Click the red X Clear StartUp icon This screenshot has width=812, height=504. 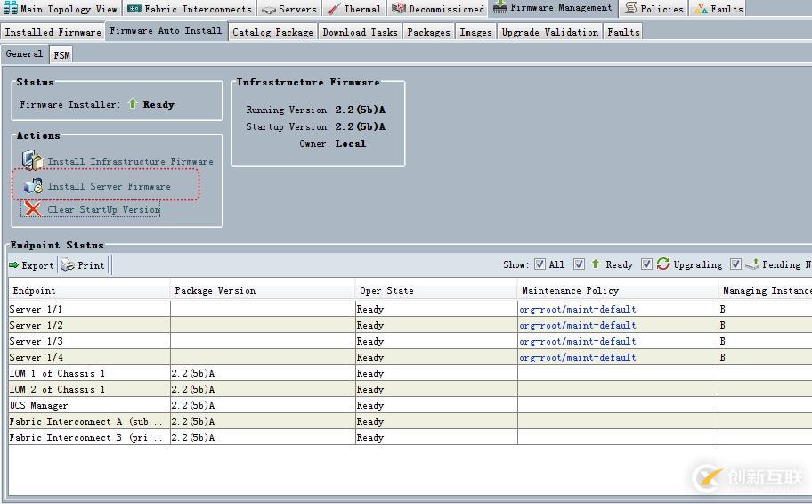(33, 209)
